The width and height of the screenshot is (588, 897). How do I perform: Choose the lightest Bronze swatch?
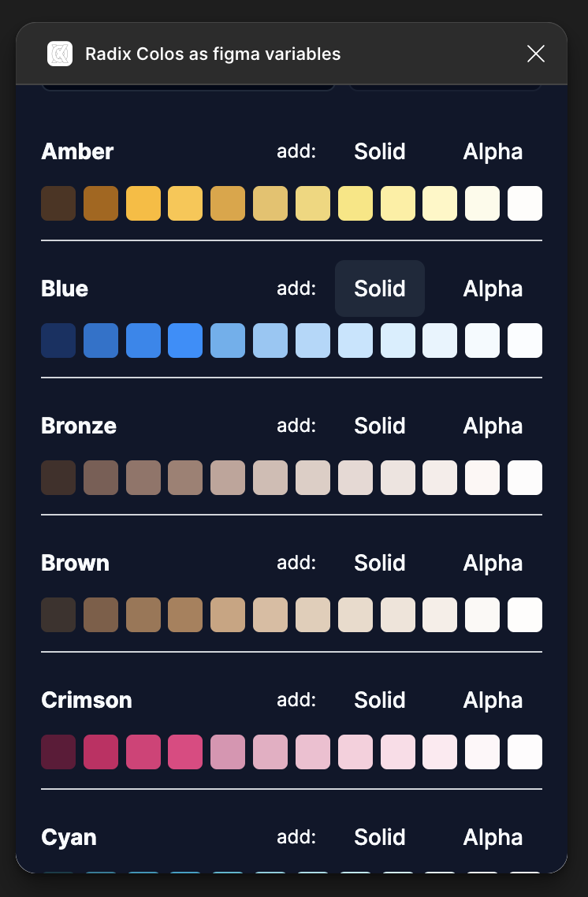[525, 478]
